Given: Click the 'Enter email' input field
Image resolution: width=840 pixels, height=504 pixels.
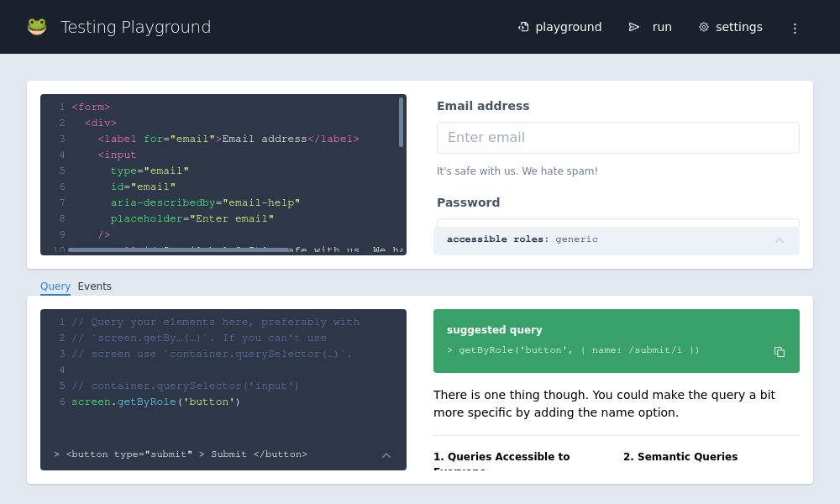Looking at the screenshot, I should click(618, 137).
